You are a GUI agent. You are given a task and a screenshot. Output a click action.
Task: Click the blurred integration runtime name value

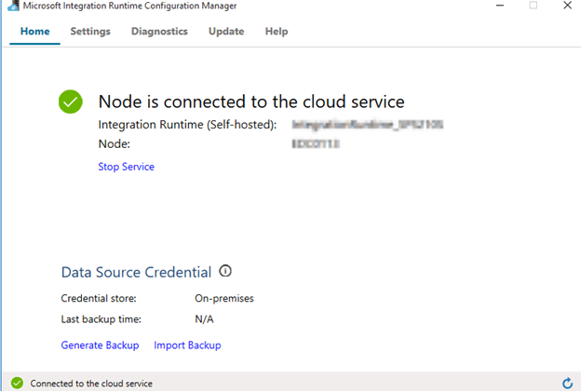(x=368, y=125)
